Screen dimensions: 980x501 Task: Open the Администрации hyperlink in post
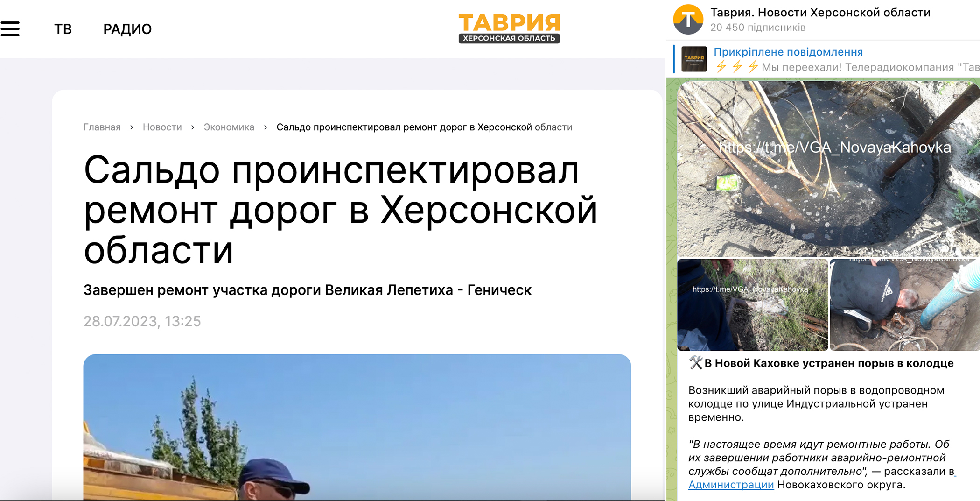(731, 485)
